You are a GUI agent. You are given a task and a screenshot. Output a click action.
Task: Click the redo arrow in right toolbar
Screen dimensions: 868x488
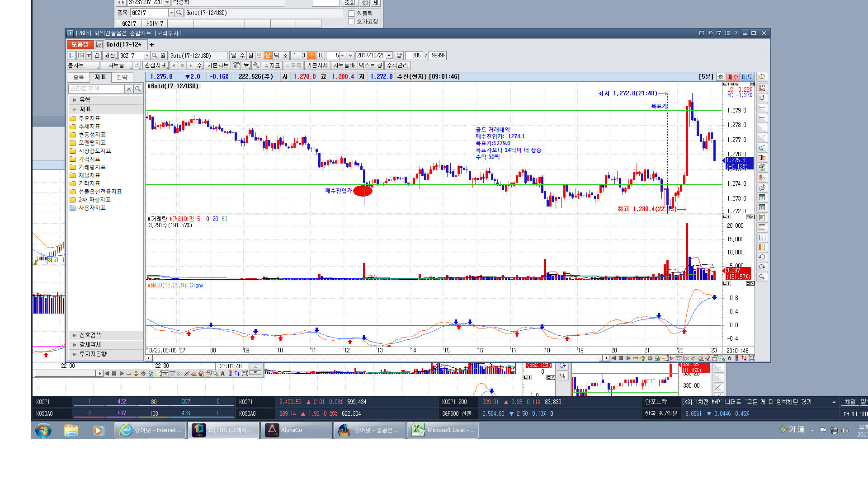pyautogui.click(x=762, y=267)
